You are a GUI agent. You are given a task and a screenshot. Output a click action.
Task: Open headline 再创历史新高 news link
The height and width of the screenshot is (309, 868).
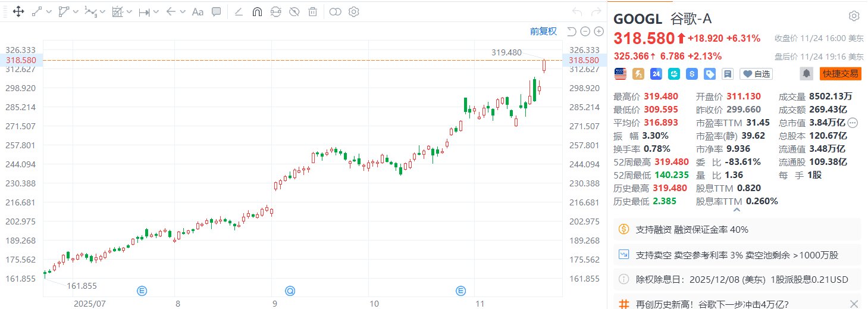pos(712,304)
